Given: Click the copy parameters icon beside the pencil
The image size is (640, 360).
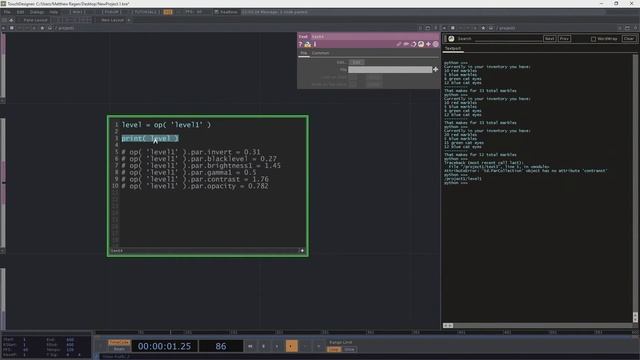Looking at the screenshot, I should coord(406,44).
